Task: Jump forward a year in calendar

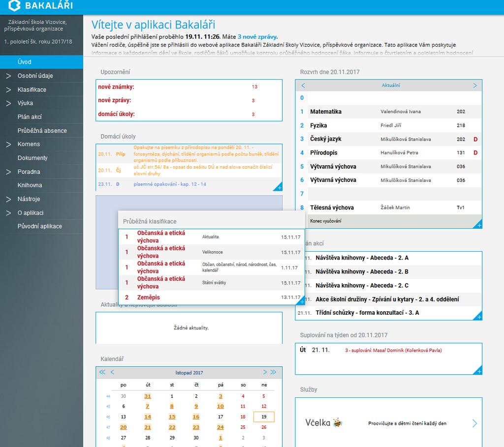Action: [x=273, y=372]
